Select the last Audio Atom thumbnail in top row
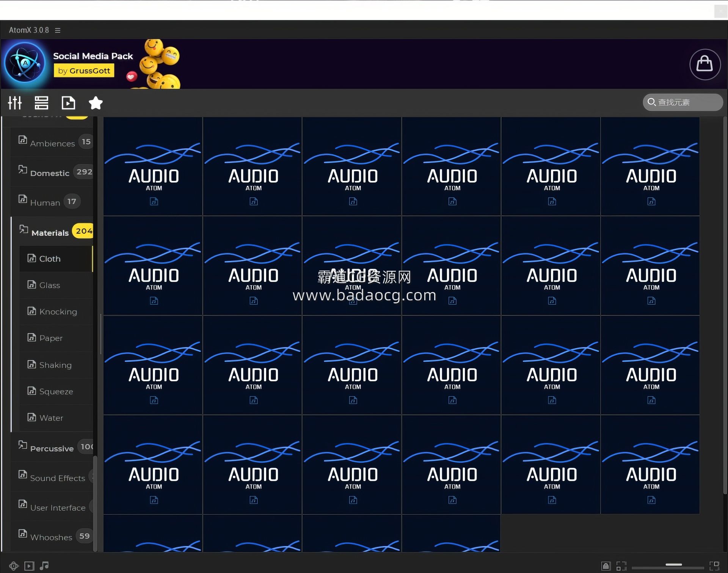The image size is (728, 573). (x=650, y=166)
